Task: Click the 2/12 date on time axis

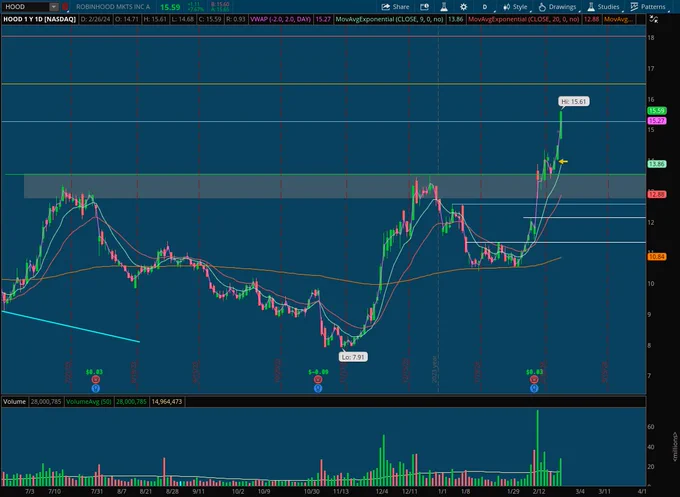Action: point(539,491)
